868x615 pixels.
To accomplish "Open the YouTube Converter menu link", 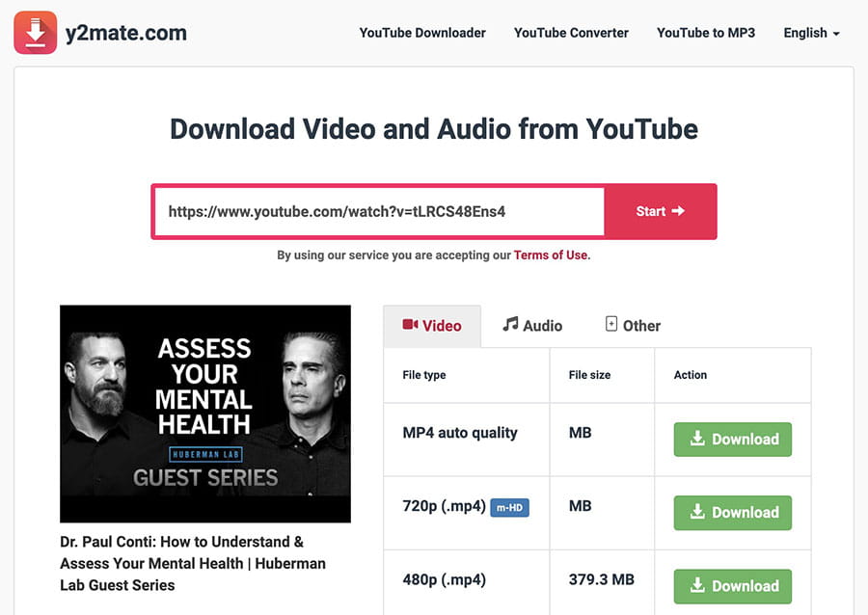I will click(571, 33).
